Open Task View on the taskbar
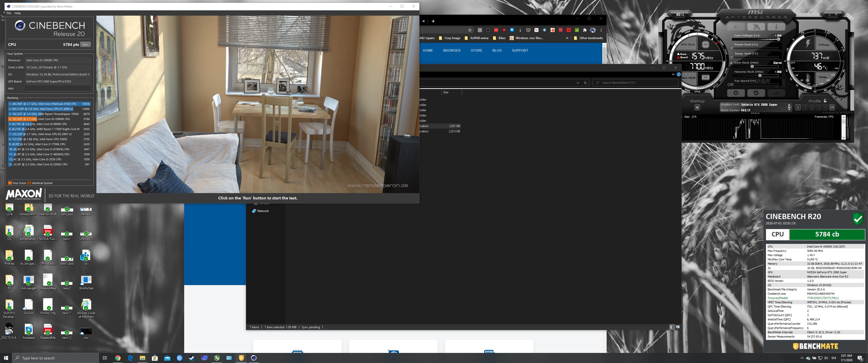This screenshot has height=363, width=868. 105,358
